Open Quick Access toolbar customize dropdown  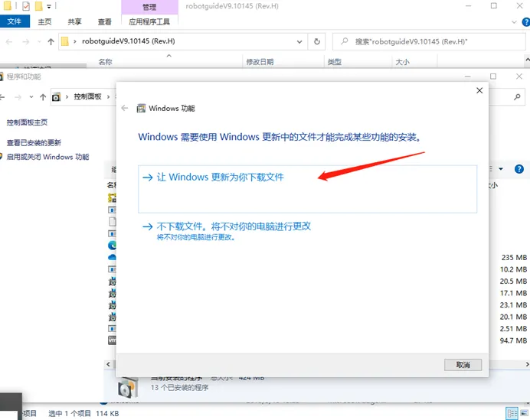pyautogui.click(x=49, y=6)
